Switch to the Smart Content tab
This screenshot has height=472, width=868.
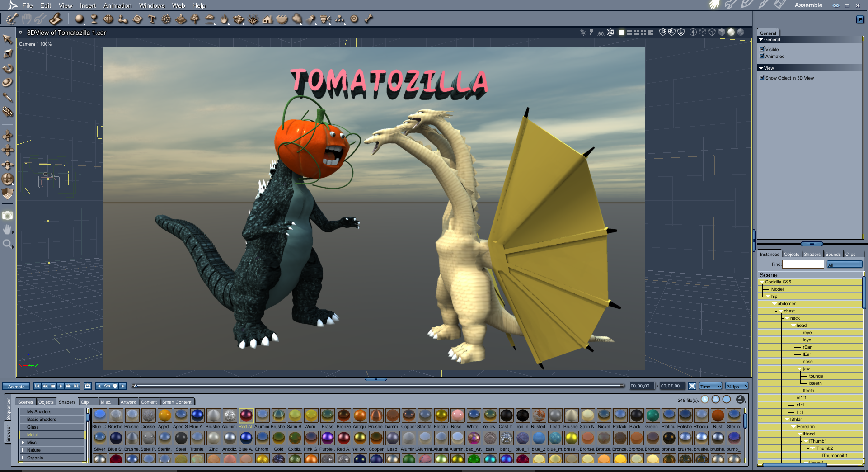[x=177, y=402]
